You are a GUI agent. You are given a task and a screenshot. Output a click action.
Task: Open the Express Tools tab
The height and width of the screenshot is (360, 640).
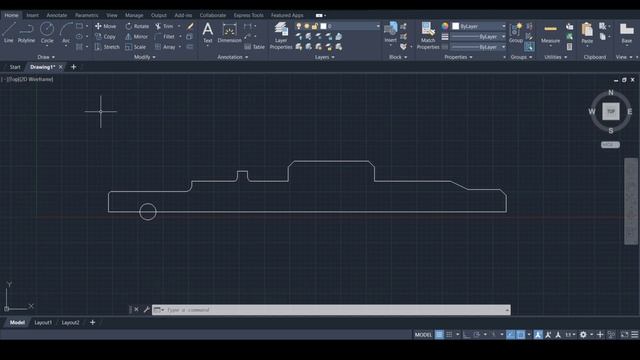248,15
